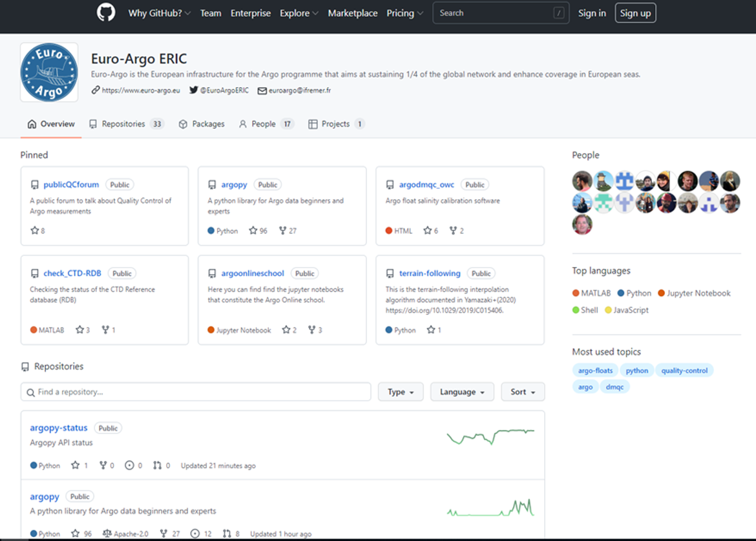This screenshot has height=541, width=756.
Task: Focus the GitHub Search field
Action: tap(501, 13)
